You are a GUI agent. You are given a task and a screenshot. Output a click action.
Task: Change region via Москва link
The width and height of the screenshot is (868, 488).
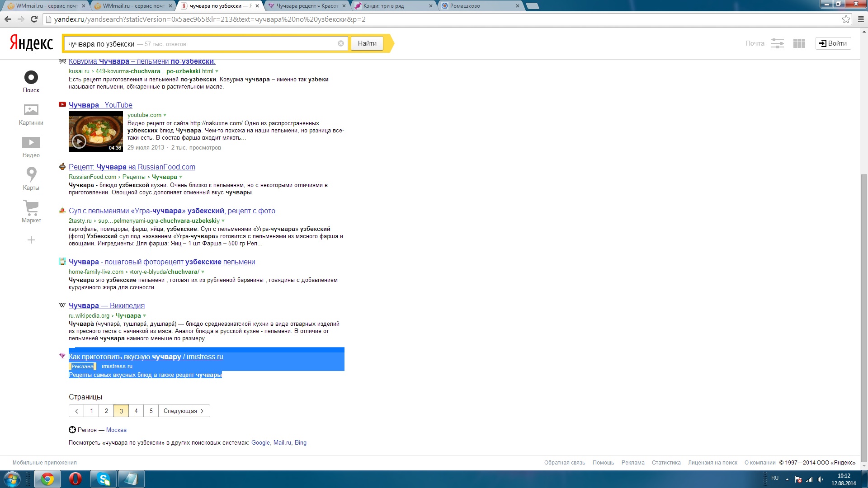pyautogui.click(x=116, y=430)
